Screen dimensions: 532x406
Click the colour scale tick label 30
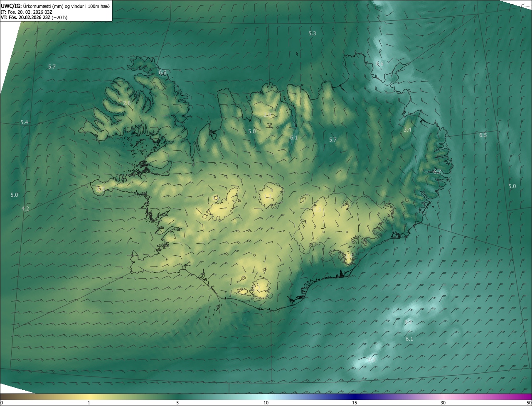click(443, 403)
